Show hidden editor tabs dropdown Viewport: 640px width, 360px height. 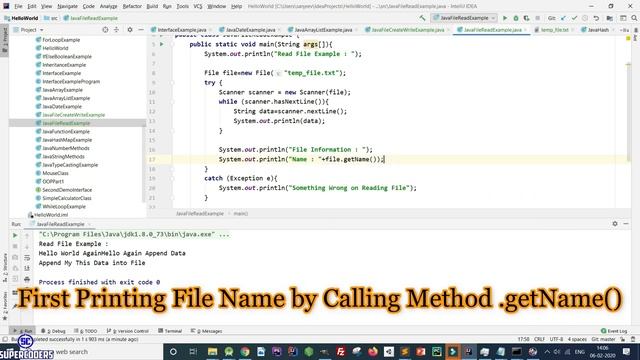point(624,30)
